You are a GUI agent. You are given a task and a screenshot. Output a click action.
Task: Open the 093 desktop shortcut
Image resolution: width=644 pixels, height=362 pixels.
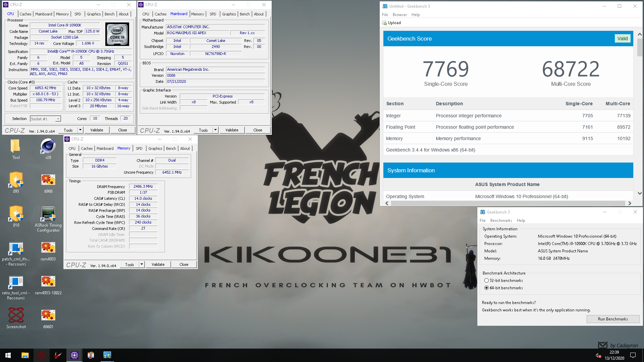point(16,183)
